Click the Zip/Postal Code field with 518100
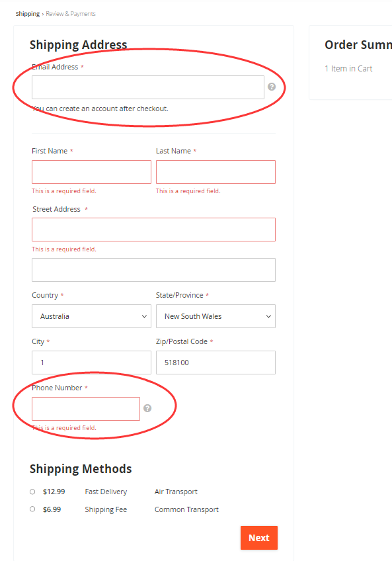This screenshot has height=561, width=392. point(216,363)
